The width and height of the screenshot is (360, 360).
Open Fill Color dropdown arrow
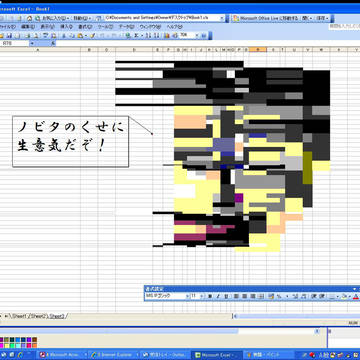click(350, 296)
